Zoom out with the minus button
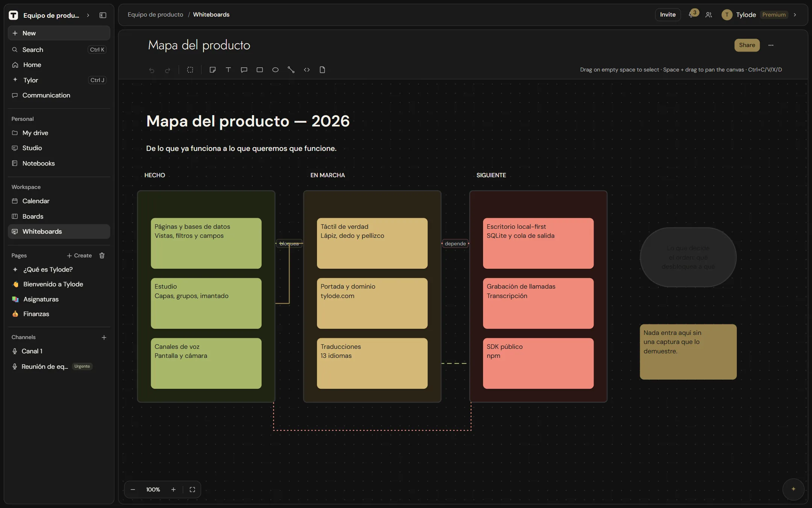812x508 pixels. click(x=133, y=490)
